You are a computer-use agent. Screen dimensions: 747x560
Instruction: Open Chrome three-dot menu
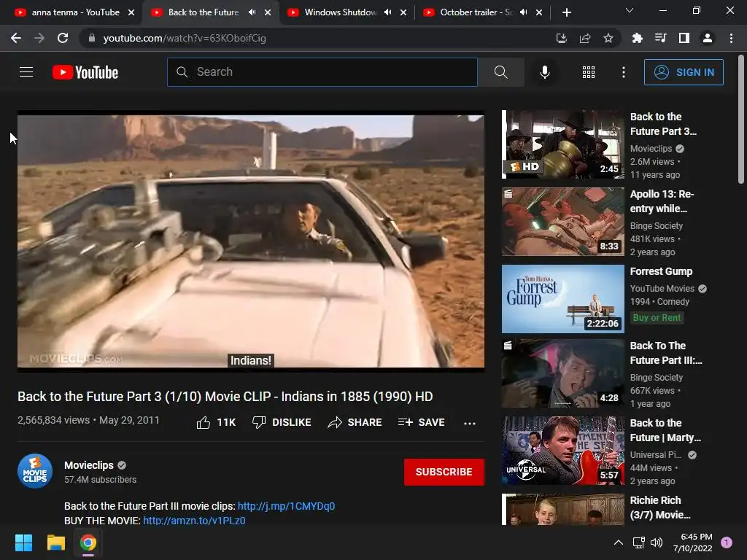click(731, 38)
